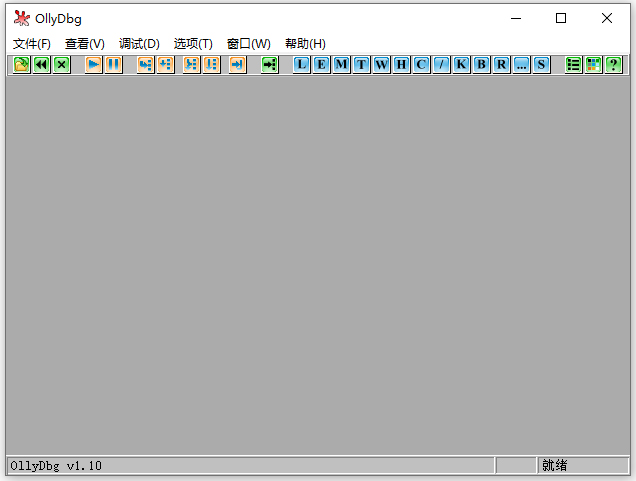
Task: Click the green Go to address icon
Action: 270,65
